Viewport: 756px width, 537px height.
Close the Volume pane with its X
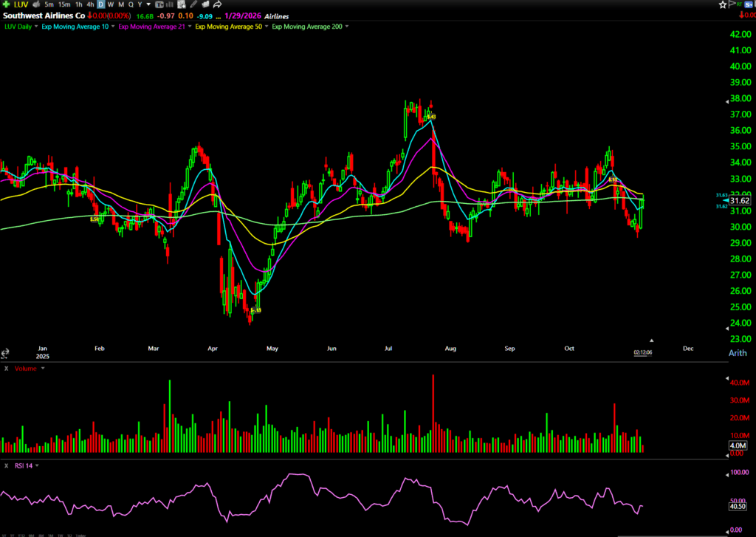7,367
